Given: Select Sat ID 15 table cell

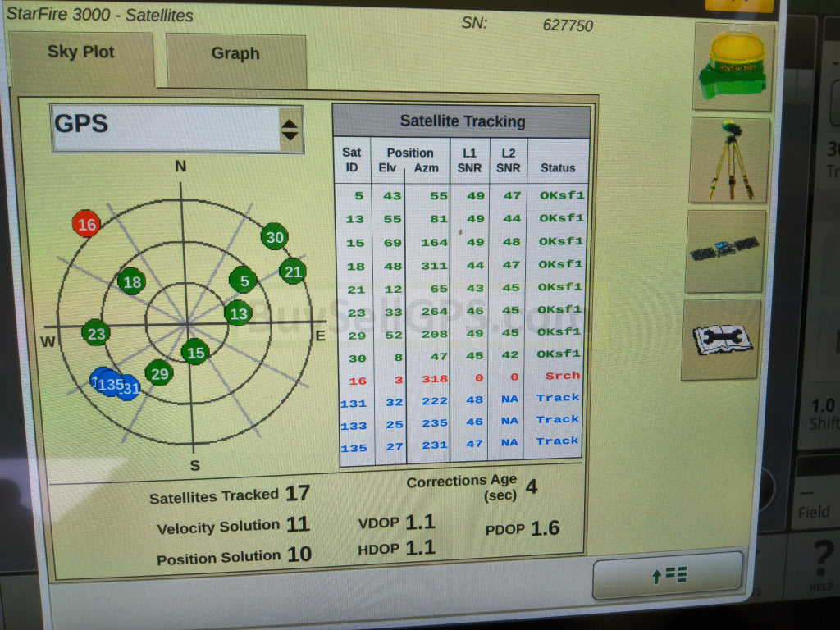Looking at the screenshot, I should [356, 243].
